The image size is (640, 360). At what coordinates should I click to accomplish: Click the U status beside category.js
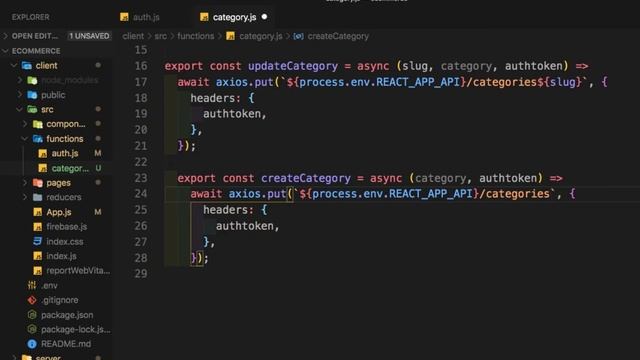[98, 168]
